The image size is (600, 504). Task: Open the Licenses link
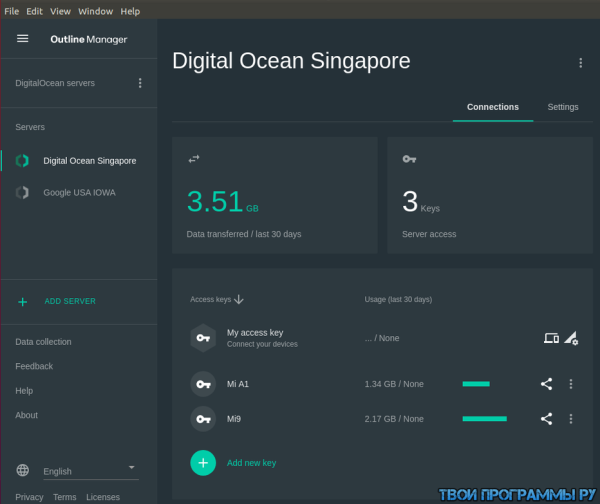click(x=103, y=497)
